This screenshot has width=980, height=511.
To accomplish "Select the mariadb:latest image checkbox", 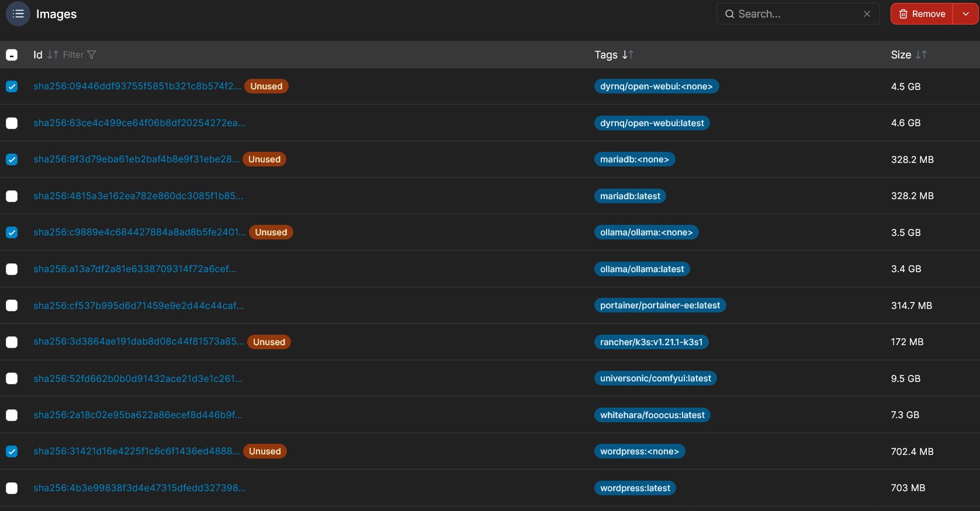I will (12, 196).
